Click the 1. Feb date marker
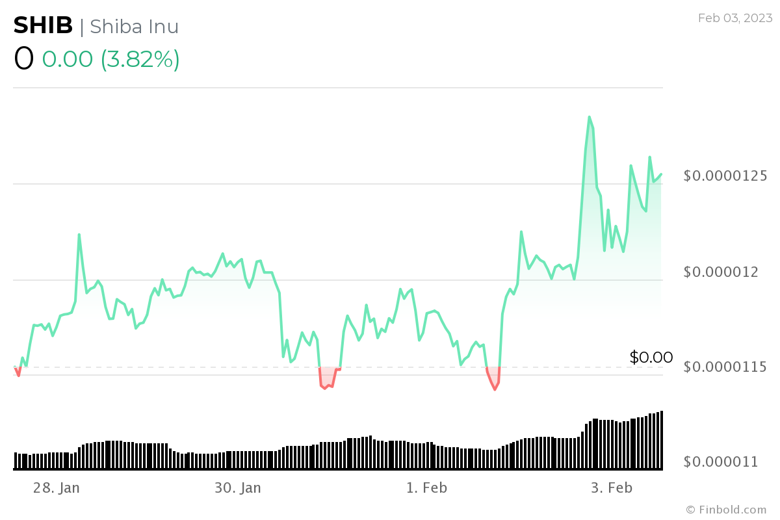 426,488
